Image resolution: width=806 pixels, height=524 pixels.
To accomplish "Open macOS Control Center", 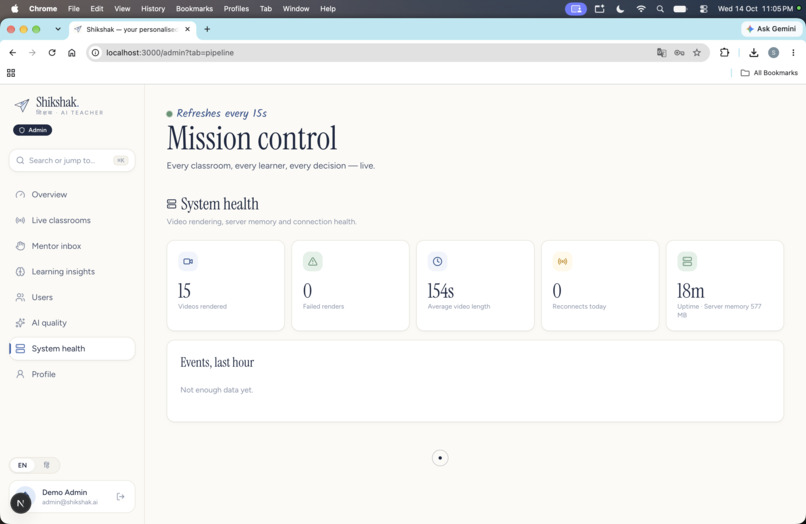I will pos(704,9).
